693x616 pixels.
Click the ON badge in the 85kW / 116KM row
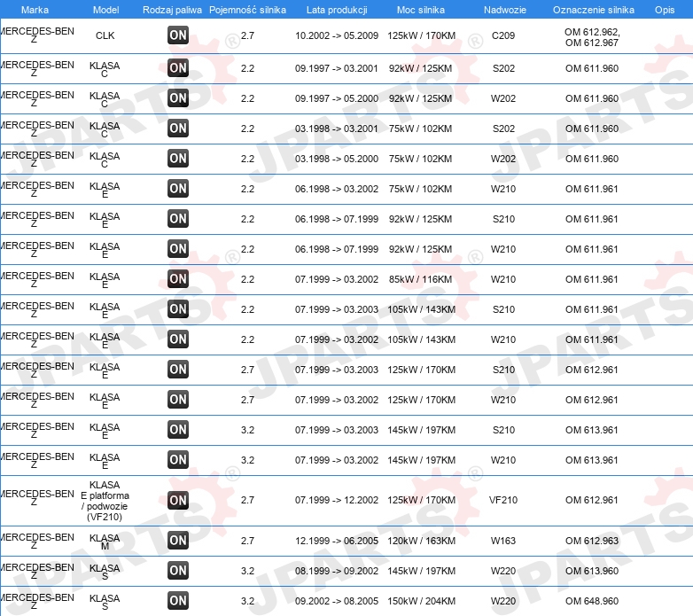tap(178, 279)
